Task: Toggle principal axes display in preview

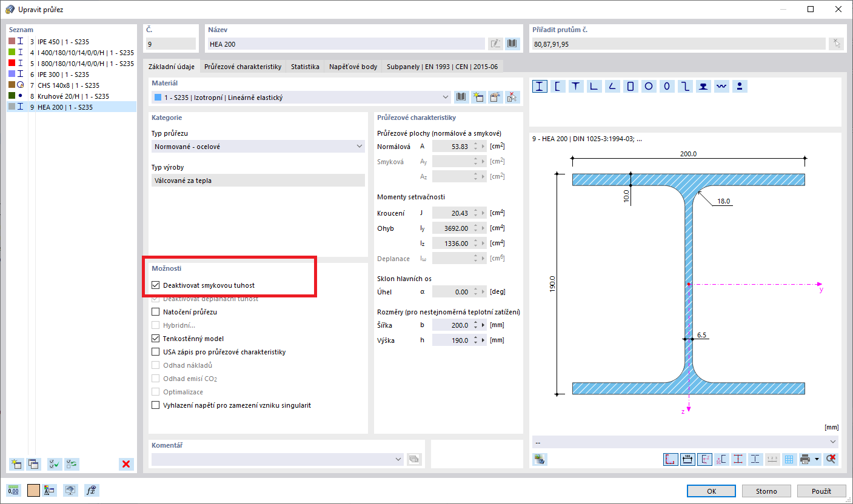Action: click(x=704, y=459)
